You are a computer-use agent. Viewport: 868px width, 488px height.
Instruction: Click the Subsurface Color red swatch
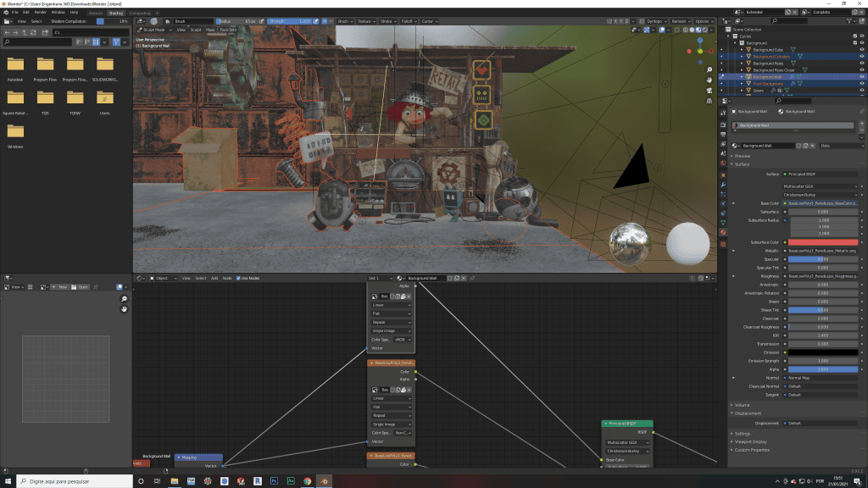(x=823, y=242)
